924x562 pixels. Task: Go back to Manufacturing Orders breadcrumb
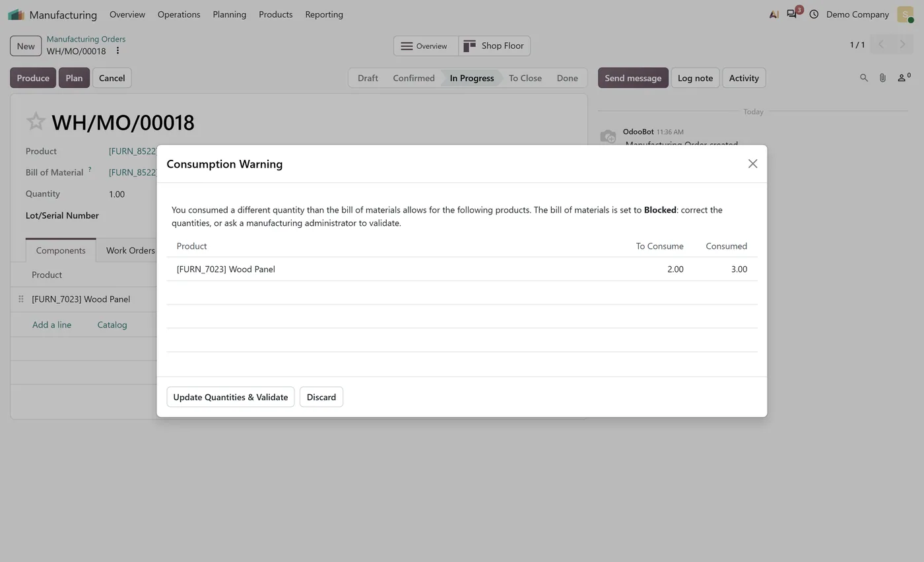pos(86,39)
